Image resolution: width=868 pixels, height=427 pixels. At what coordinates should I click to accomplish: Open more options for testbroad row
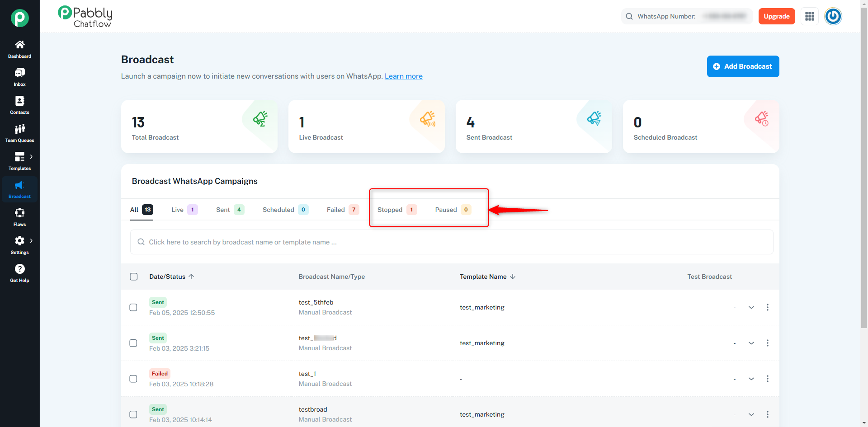coord(768,414)
